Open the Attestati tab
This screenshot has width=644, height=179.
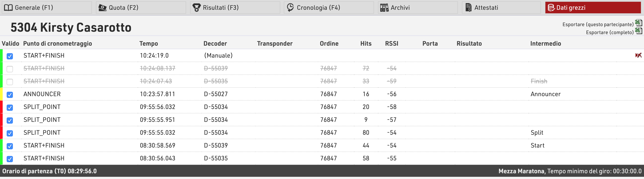click(501, 8)
